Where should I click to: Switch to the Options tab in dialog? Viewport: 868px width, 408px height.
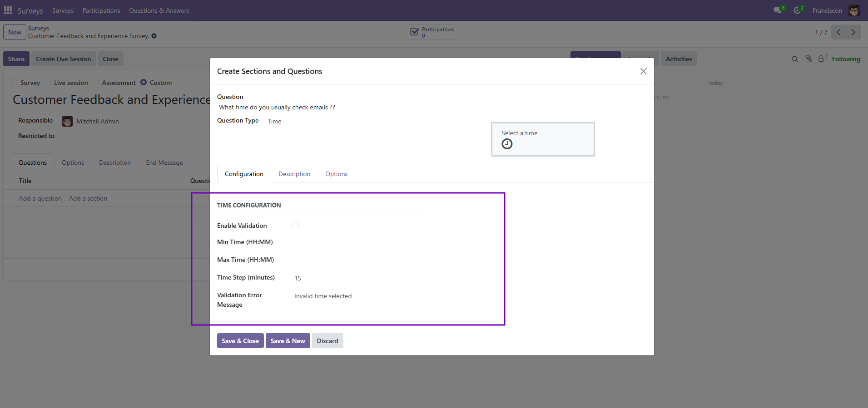(x=337, y=174)
